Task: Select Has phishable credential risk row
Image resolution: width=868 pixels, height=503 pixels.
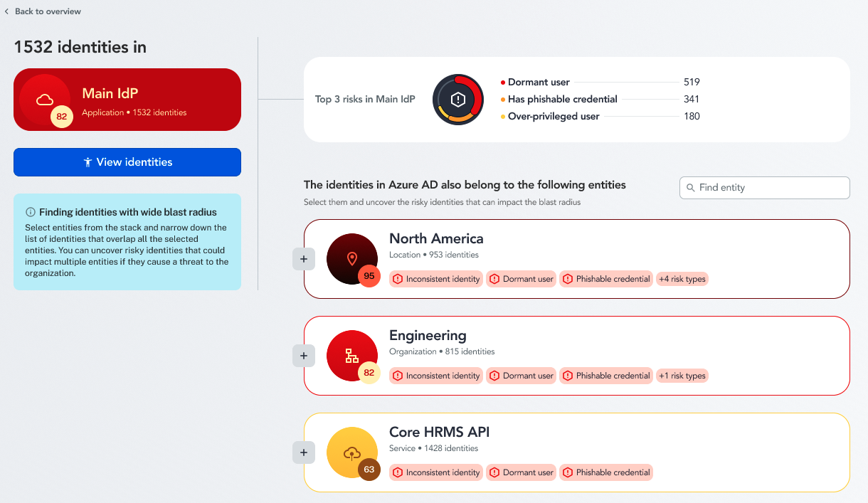Action: [x=600, y=100]
